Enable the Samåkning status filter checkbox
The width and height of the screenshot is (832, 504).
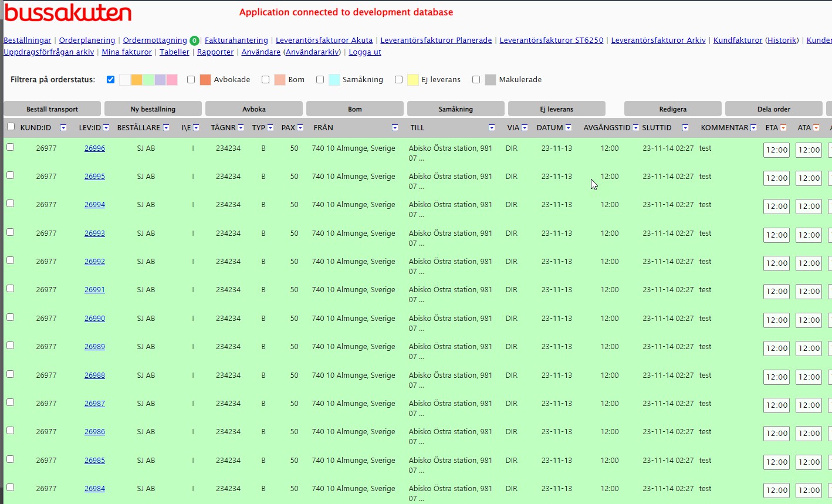point(320,79)
